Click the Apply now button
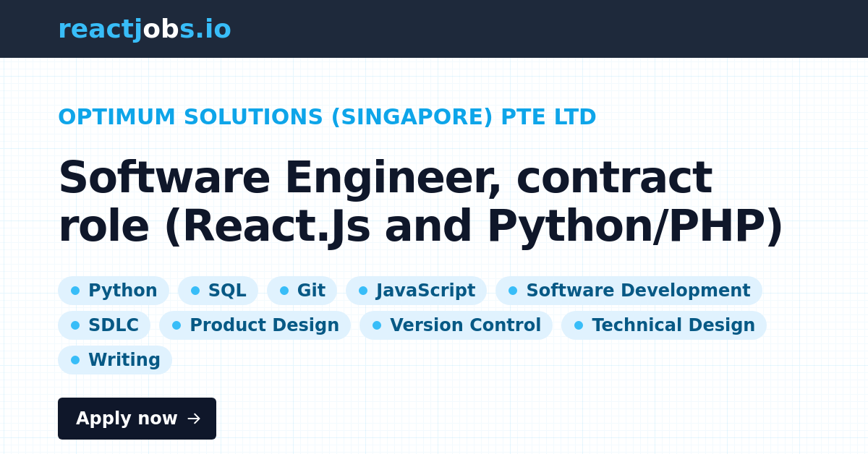The width and height of the screenshot is (868, 454). tap(137, 419)
